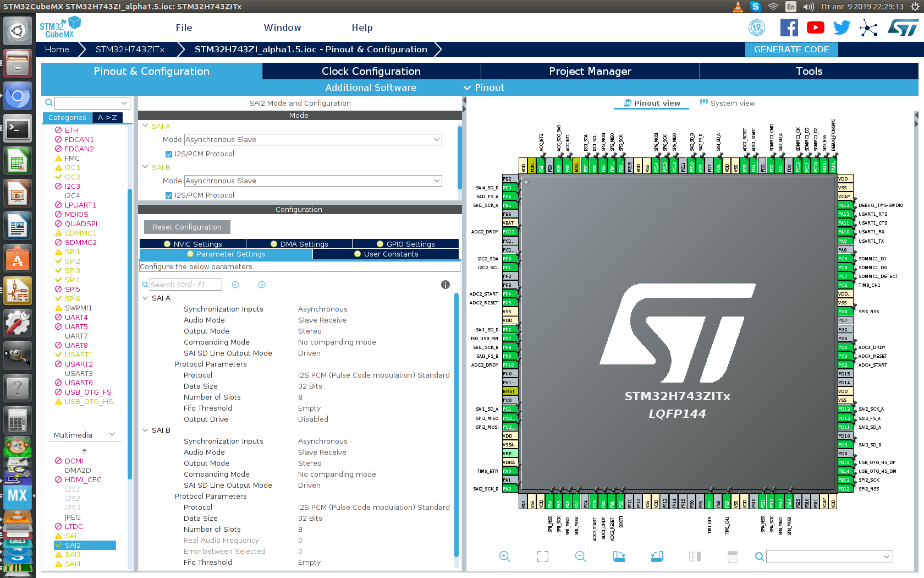Open the YouTube link icon

coord(815,28)
